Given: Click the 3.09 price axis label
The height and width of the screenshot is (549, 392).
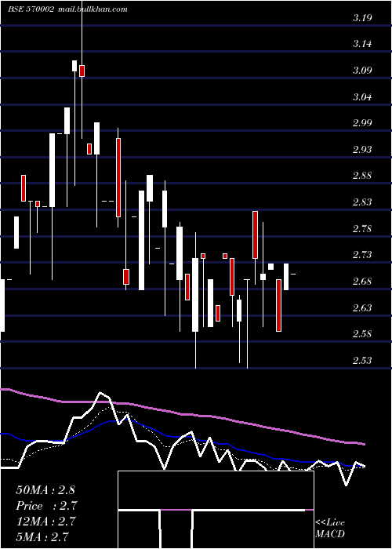Looking at the screenshot, I should point(362,71).
